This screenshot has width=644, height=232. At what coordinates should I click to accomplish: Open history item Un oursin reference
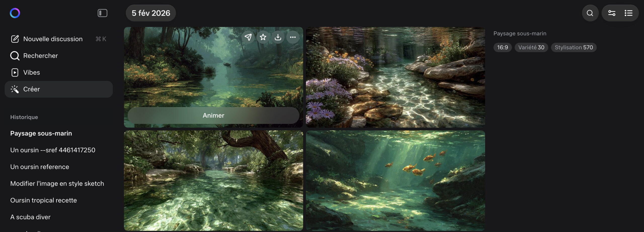tap(40, 167)
